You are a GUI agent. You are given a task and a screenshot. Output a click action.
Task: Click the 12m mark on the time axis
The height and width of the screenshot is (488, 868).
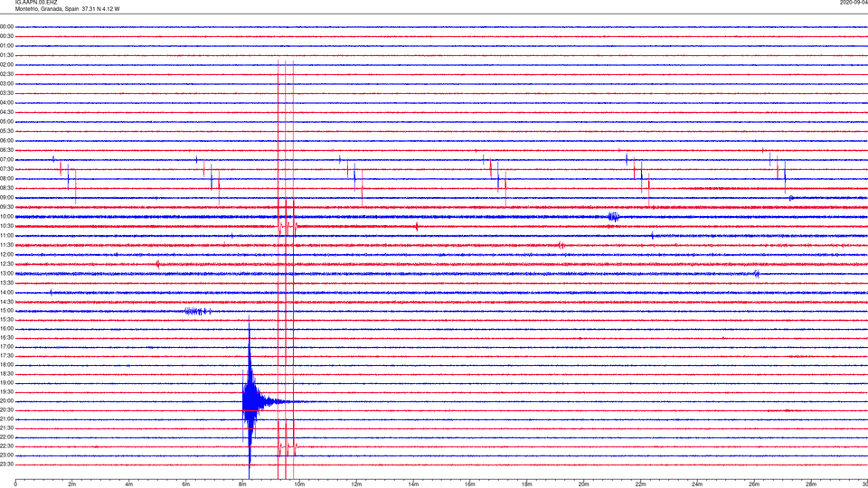coord(356,484)
